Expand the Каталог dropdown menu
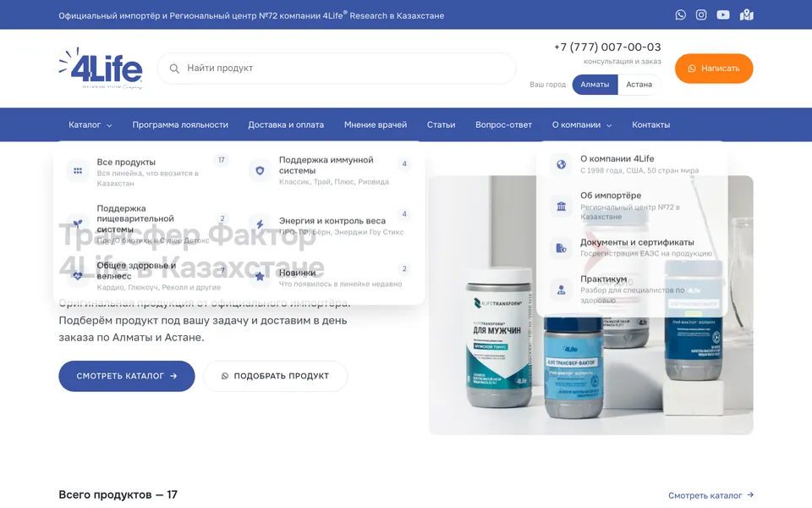The image size is (812, 508). (x=91, y=125)
